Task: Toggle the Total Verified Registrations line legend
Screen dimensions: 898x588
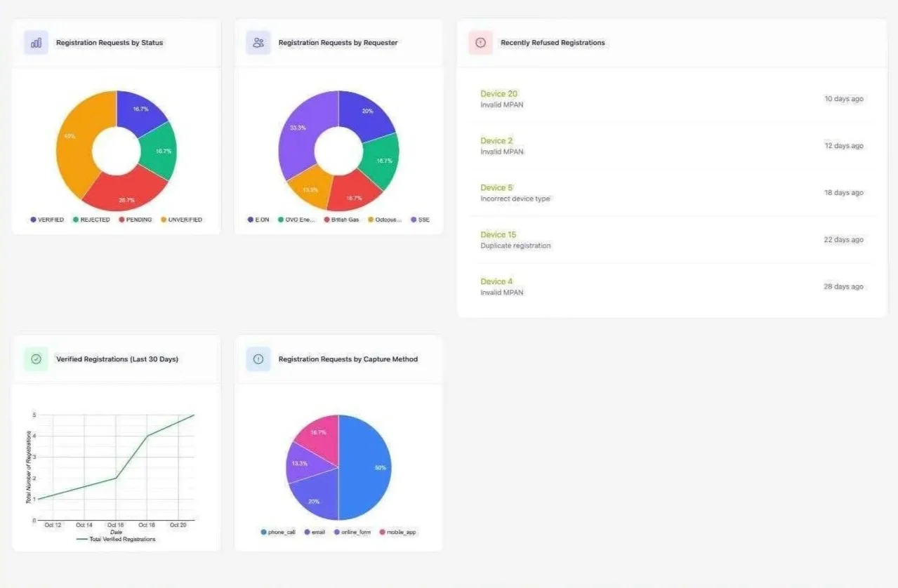Action: (x=116, y=539)
